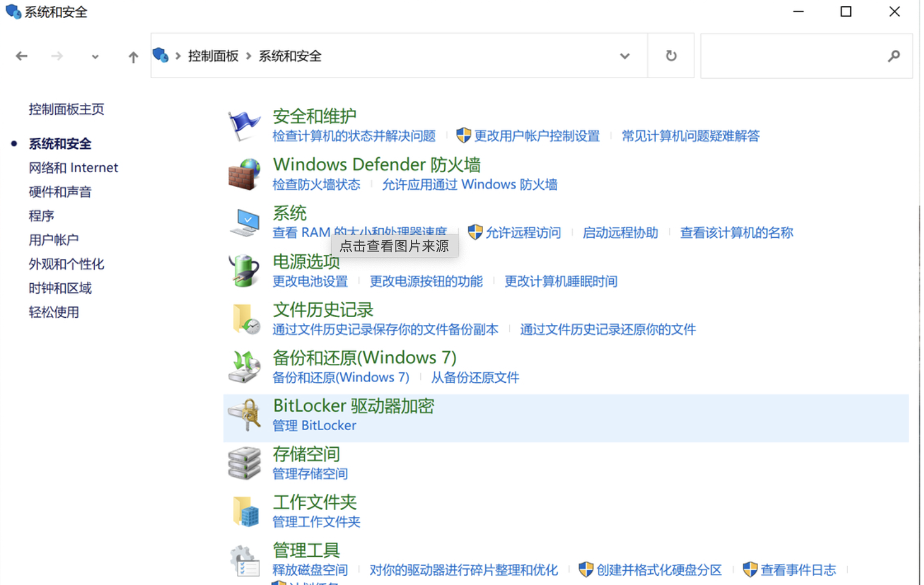Open 控制面板主页 in the sidebar
924x585 pixels.
pos(66,109)
